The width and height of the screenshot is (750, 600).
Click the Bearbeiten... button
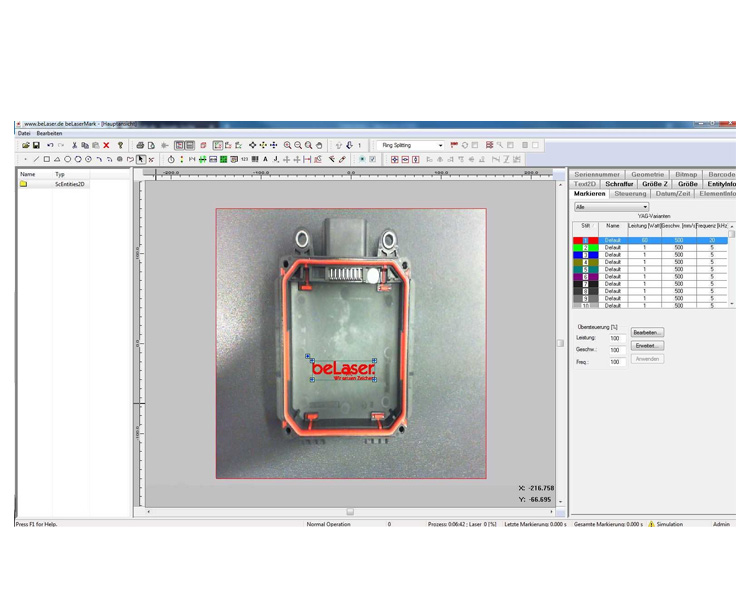coord(647,332)
